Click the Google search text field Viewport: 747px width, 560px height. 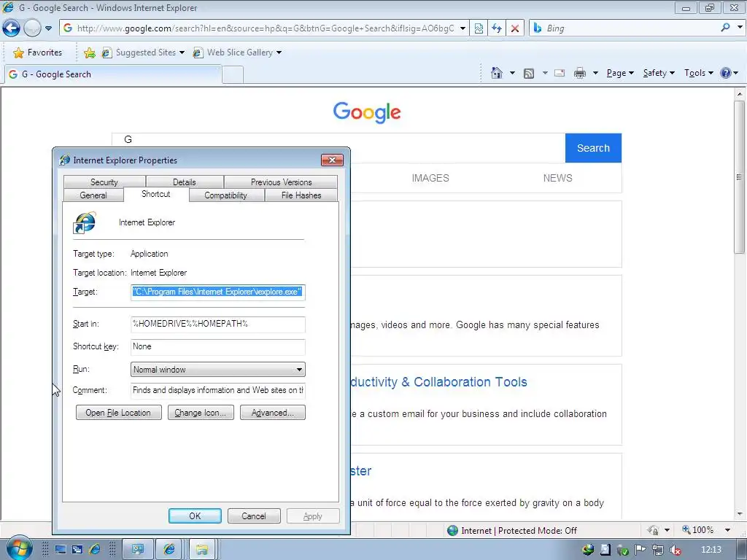coord(338,139)
